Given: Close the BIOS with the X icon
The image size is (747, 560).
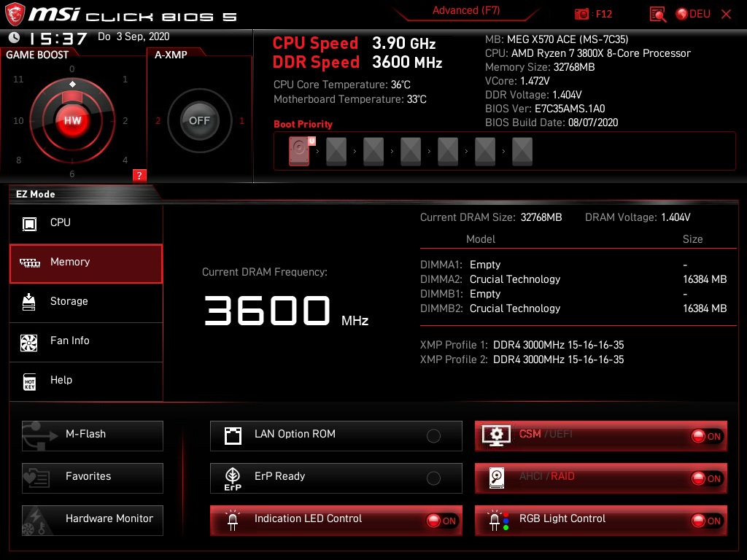Looking at the screenshot, I should pyautogui.click(x=726, y=15).
